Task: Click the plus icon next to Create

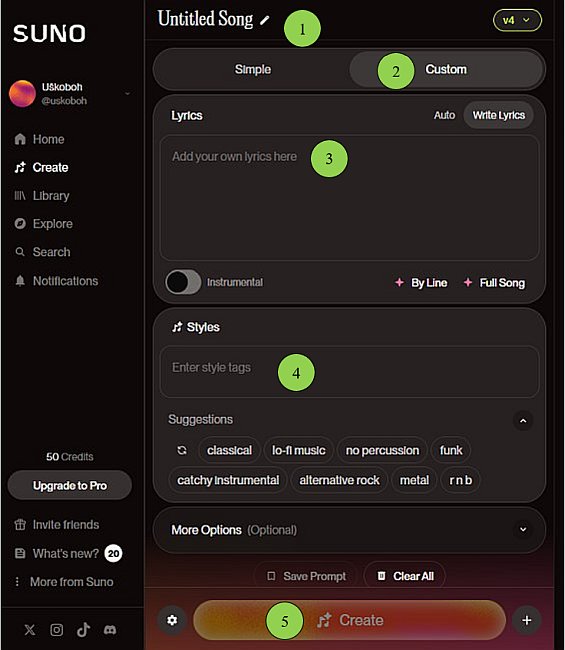Action: point(527,620)
